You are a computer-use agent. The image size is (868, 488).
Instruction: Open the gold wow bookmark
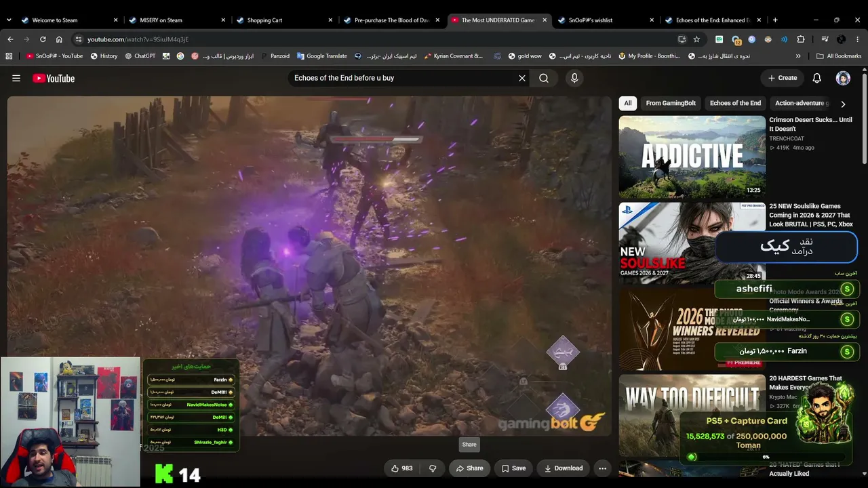524,56
